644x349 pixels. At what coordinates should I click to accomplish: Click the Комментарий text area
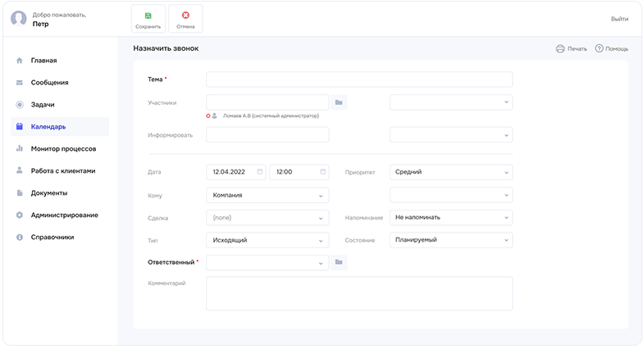click(x=359, y=292)
